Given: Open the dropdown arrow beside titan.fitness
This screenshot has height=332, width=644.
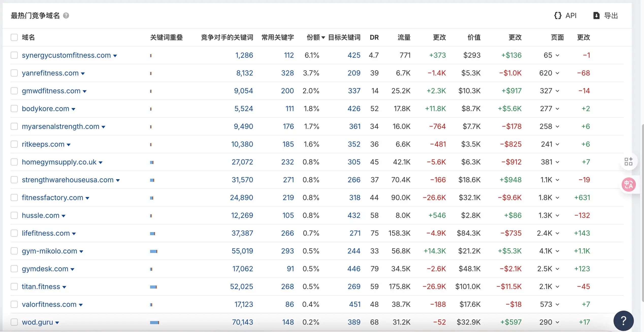Looking at the screenshot, I should point(64,287).
